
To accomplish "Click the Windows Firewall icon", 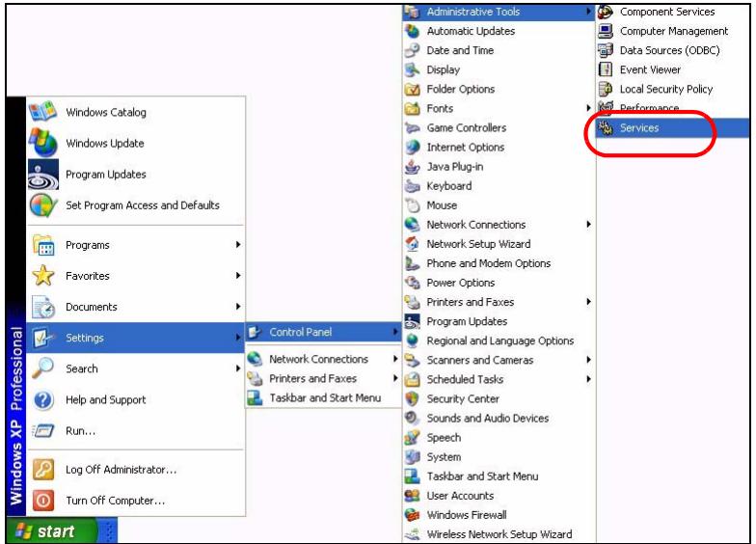I will (413, 515).
